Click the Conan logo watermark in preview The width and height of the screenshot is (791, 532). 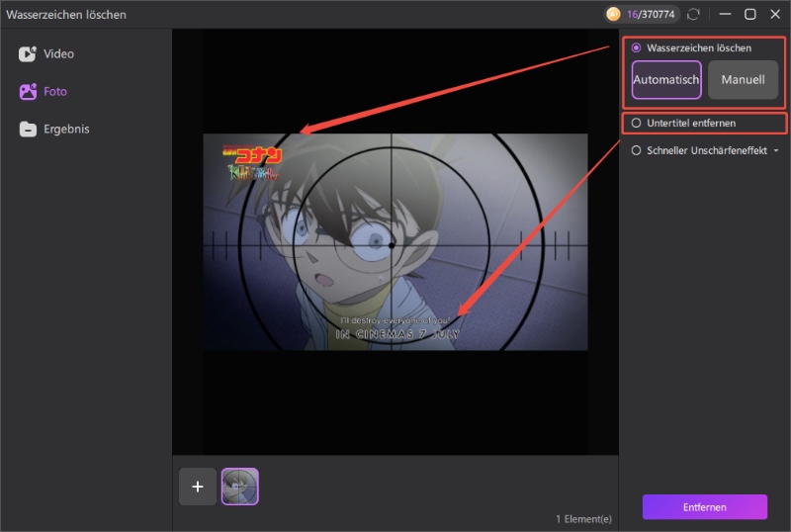(x=252, y=163)
